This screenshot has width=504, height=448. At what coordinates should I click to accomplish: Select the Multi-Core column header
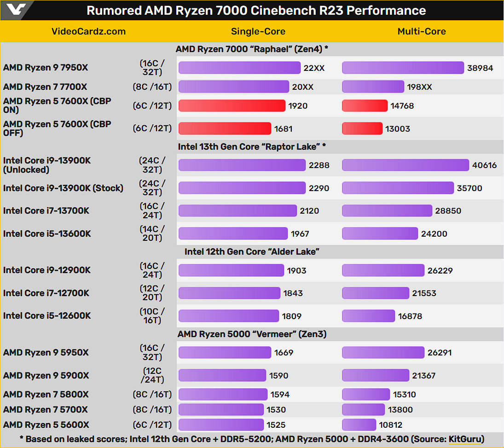point(422,31)
